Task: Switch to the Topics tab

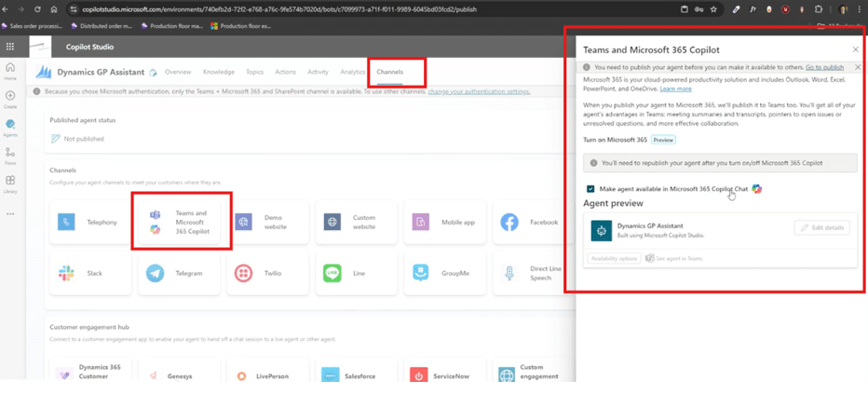Action: pos(254,72)
